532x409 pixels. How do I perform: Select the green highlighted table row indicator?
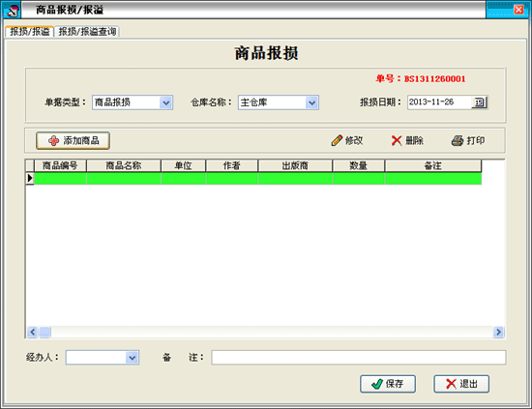coord(30,178)
